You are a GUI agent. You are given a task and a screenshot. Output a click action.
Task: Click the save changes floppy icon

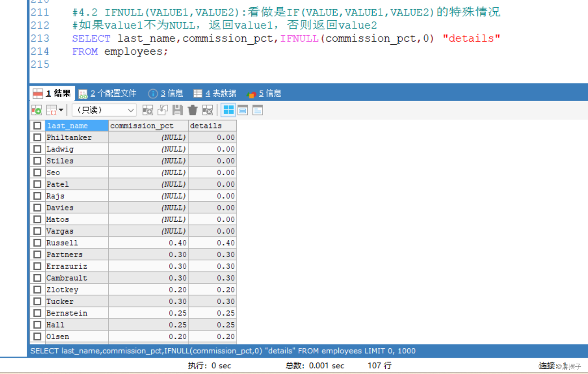click(178, 110)
